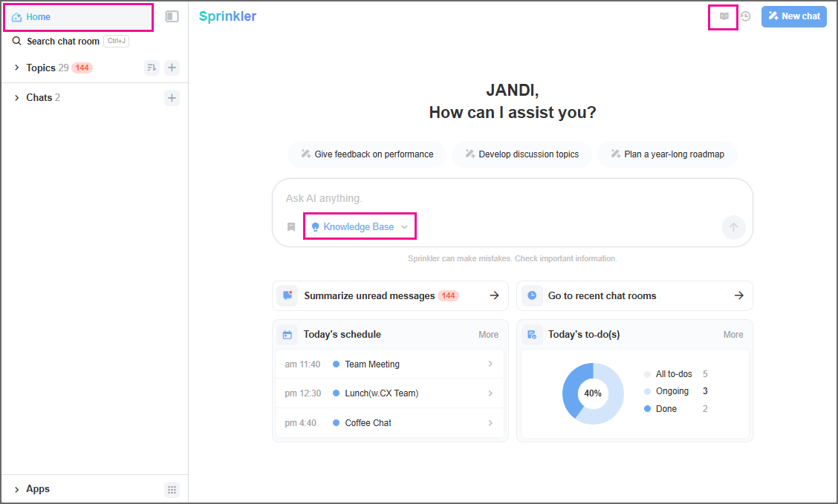The height and width of the screenshot is (504, 838).
Task: Select All to-dos legend entry
Action: (676, 374)
